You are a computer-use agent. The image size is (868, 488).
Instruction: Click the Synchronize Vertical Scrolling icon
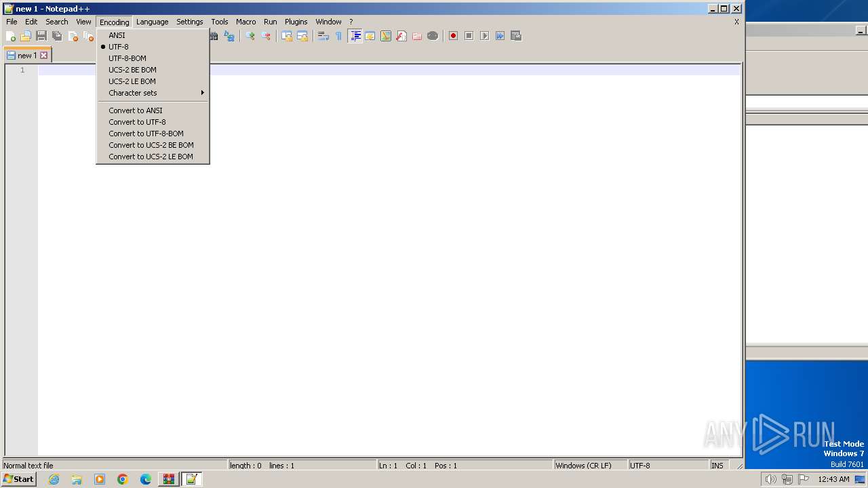287,36
